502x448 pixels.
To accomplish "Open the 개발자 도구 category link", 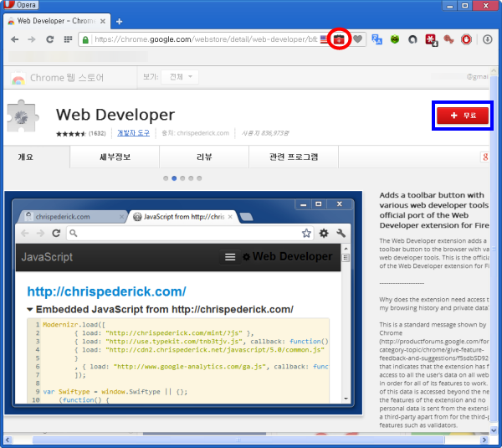I will (x=134, y=133).
